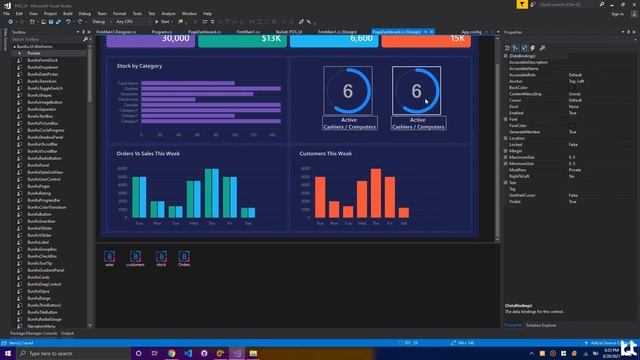Open the Package Manager Console tab

(33, 333)
